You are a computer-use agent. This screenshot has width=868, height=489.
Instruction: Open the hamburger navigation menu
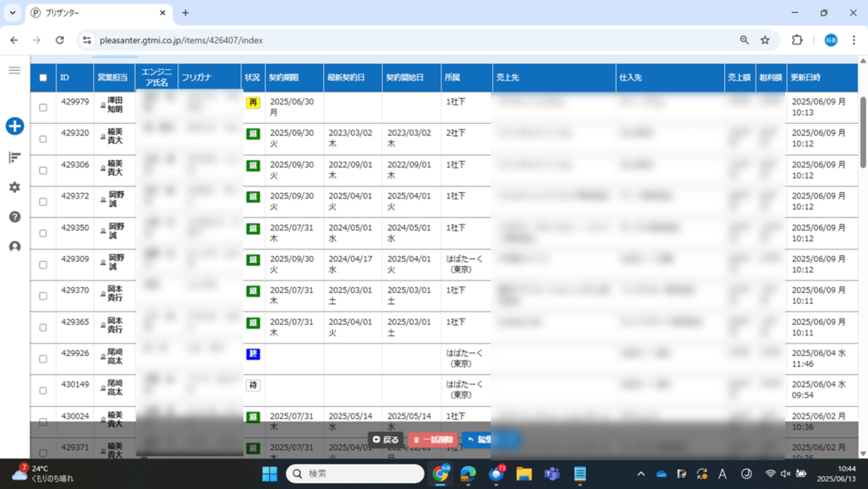pyautogui.click(x=14, y=71)
